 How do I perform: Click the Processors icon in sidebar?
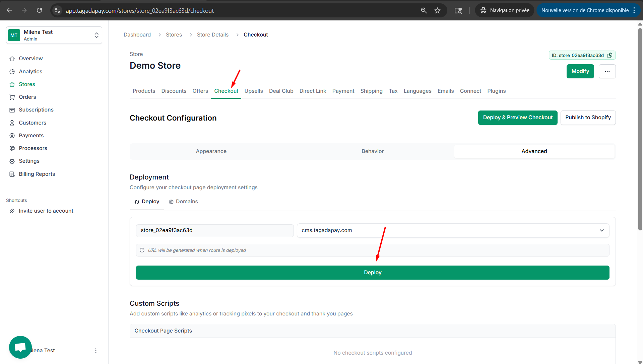(x=12, y=148)
